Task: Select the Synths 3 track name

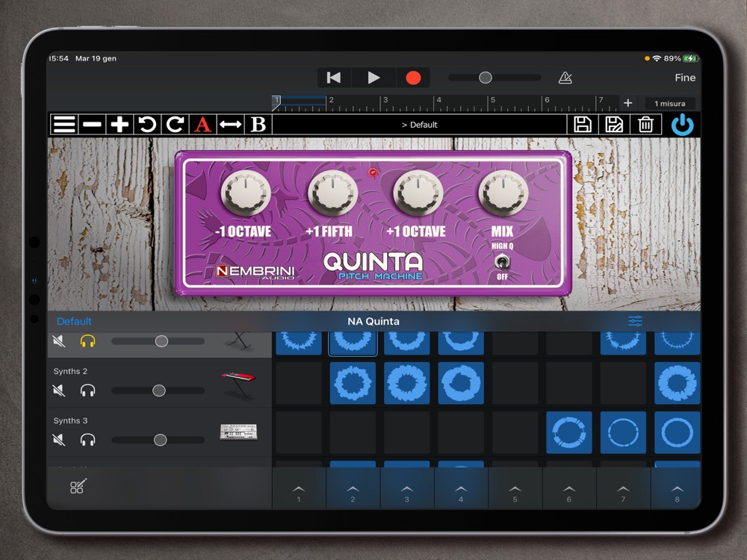Action: [x=70, y=420]
